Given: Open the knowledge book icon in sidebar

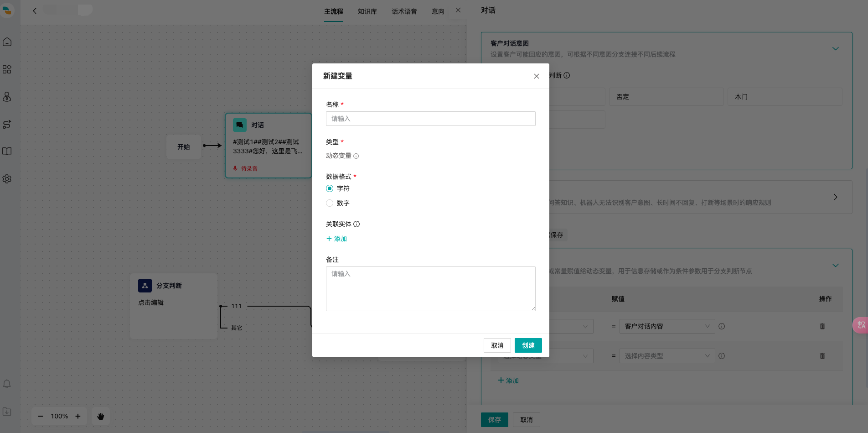Looking at the screenshot, I should (x=7, y=151).
